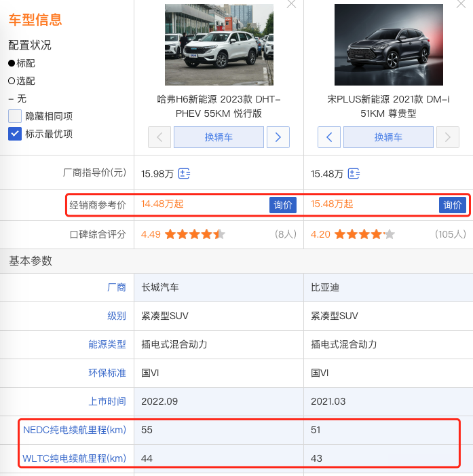Click 换辆车 under 哈弗H6新能源
The width and height of the screenshot is (473, 476).
click(x=219, y=137)
